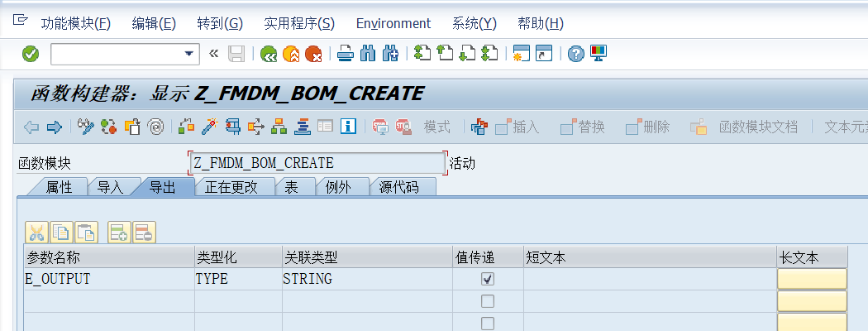Open the 转到(G) menu

[x=220, y=23]
